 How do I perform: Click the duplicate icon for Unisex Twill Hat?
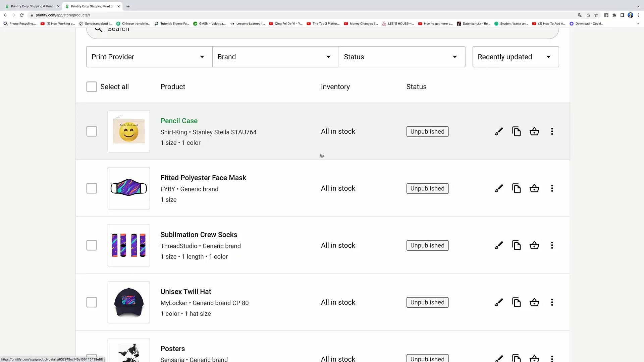pyautogui.click(x=517, y=302)
